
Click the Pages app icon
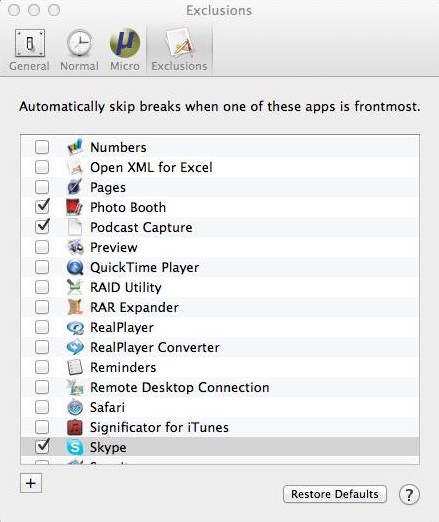pyautogui.click(x=75, y=187)
